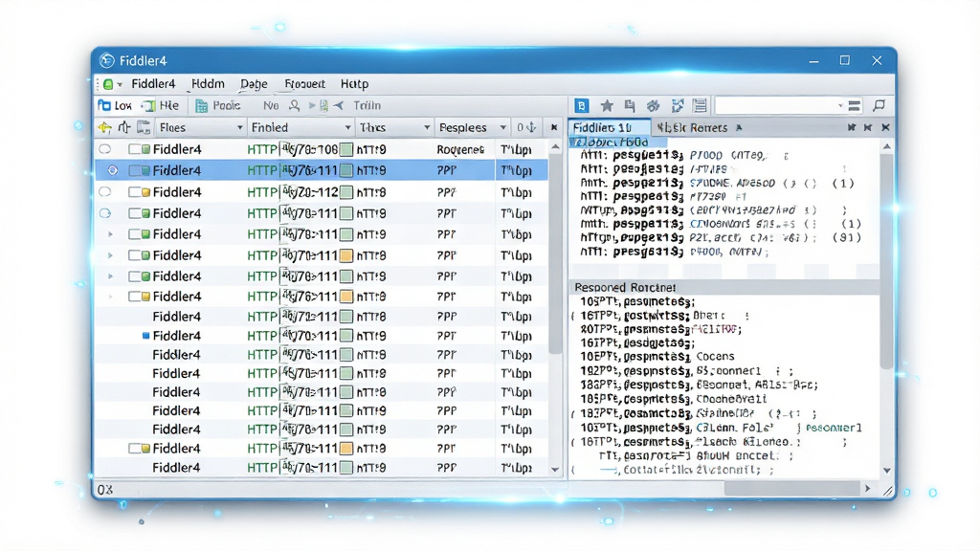980x551 pixels.
Task: Click the pin icon at session list header end
Action: click(554, 127)
